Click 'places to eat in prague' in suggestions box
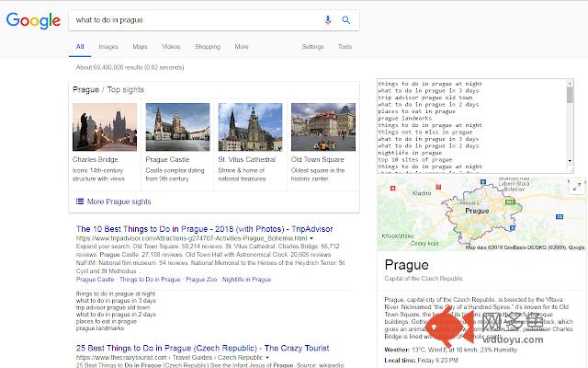The image size is (588, 368). tap(416, 111)
